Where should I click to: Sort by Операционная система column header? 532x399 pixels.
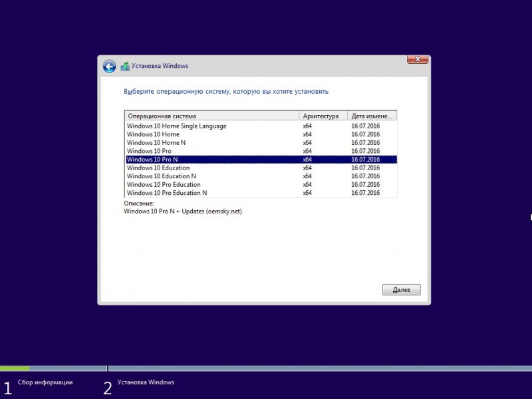pyautogui.click(x=212, y=116)
